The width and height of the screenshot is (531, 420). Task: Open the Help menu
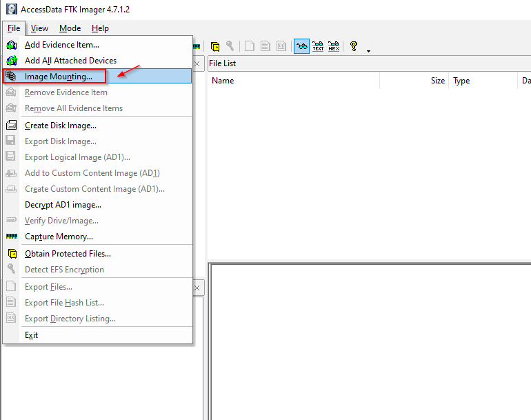pyautogui.click(x=100, y=28)
